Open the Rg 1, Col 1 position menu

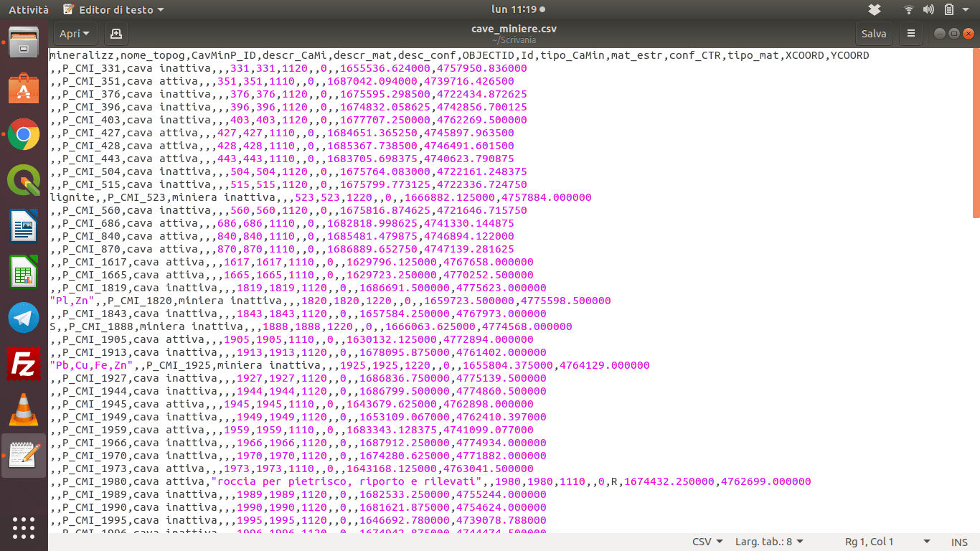(x=888, y=542)
